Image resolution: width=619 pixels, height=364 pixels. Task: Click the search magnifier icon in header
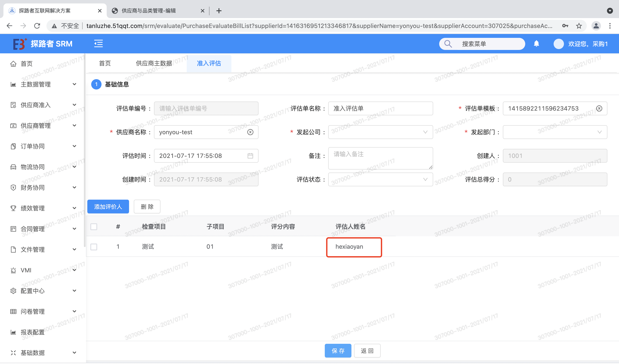(x=448, y=44)
